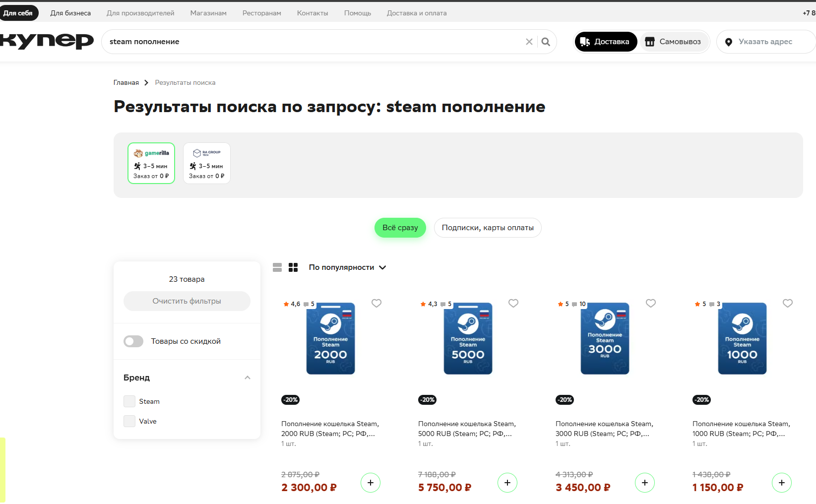The height and width of the screenshot is (504, 816).
Task: Add Steam 3000 RUB to cart plus
Action: pos(645,483)
